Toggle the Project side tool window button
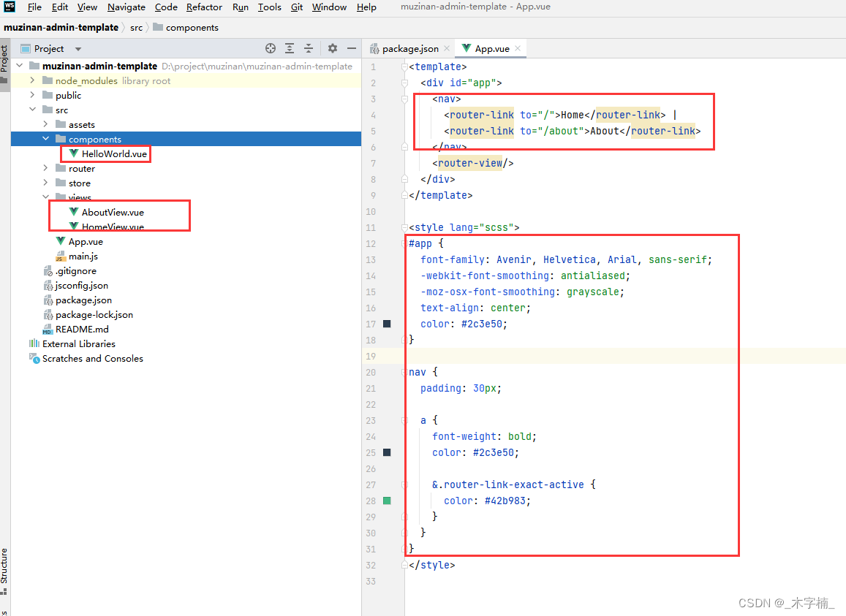Image resolution: width=846 pixels, height=616 pixels. [x=4, y=64]
